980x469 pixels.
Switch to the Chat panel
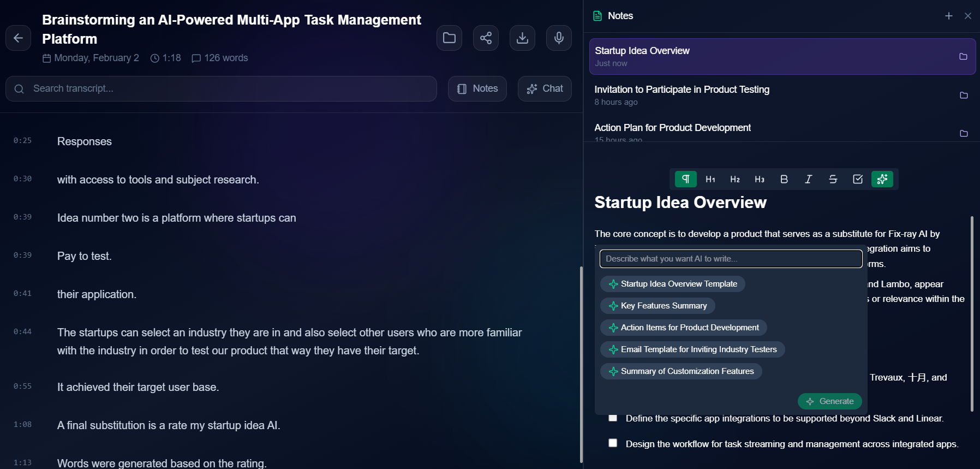pos(545,88)
